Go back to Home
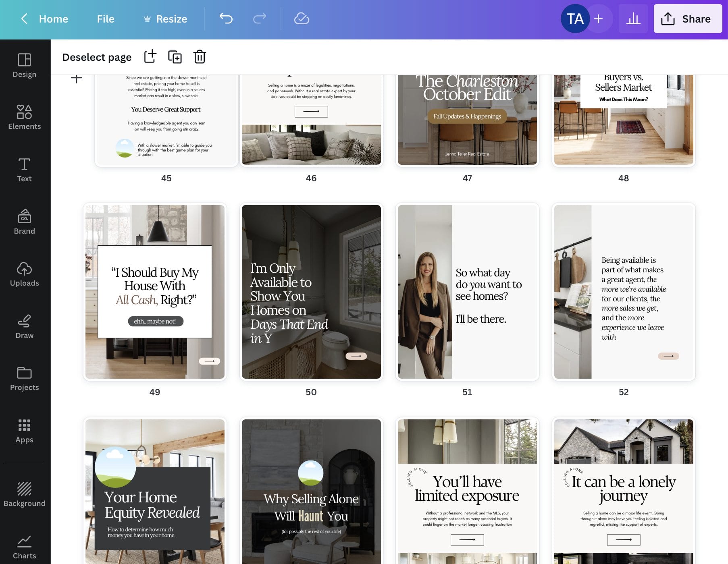This screenshot has height=564, width=728. [44, 19]
